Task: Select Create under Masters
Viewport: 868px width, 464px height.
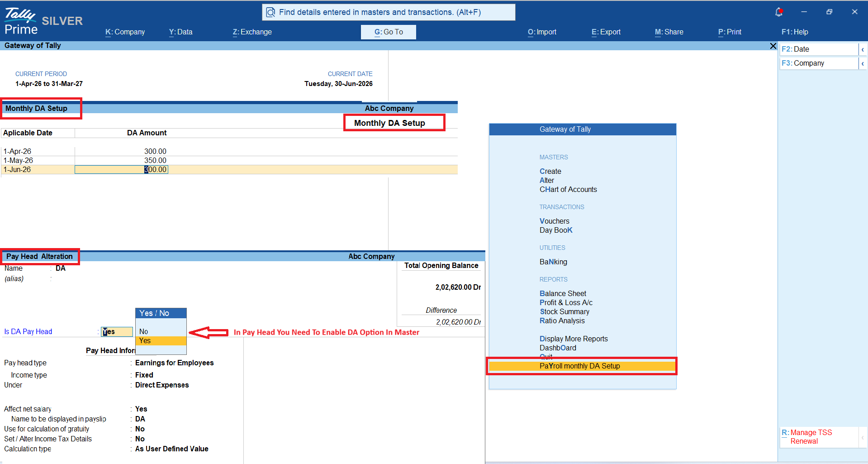Action: click(550, 172)
